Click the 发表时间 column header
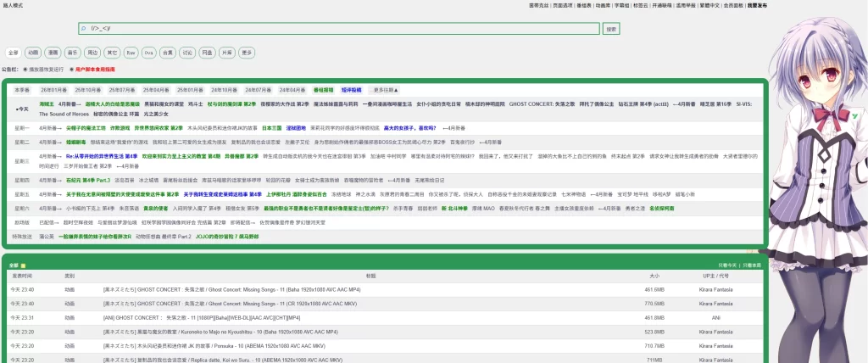This screenshot has width=868, height=363. pos(21,276)
